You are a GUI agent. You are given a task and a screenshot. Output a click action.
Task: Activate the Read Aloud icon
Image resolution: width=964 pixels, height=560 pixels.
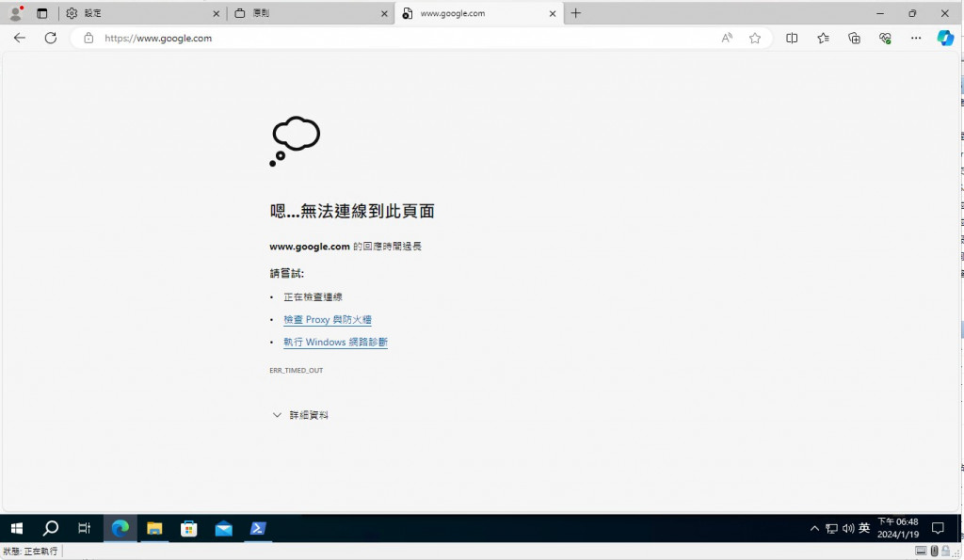tap(727, 38)
